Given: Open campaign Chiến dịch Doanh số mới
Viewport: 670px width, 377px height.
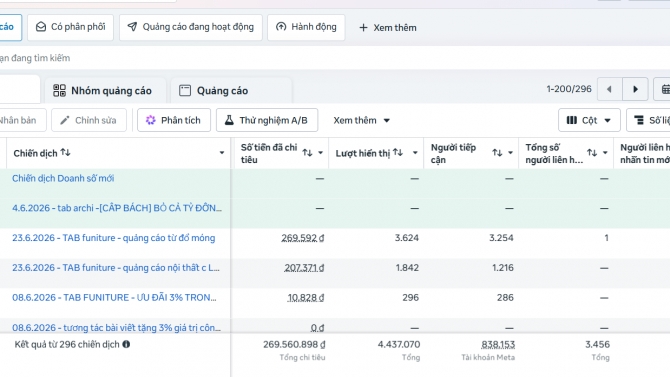Looking at the screenshot, I should pos(63,178).
